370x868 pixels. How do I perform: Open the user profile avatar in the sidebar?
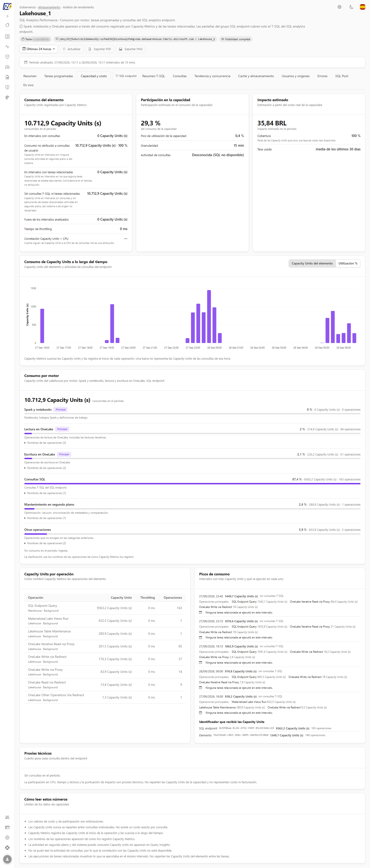tap(7, 859)
